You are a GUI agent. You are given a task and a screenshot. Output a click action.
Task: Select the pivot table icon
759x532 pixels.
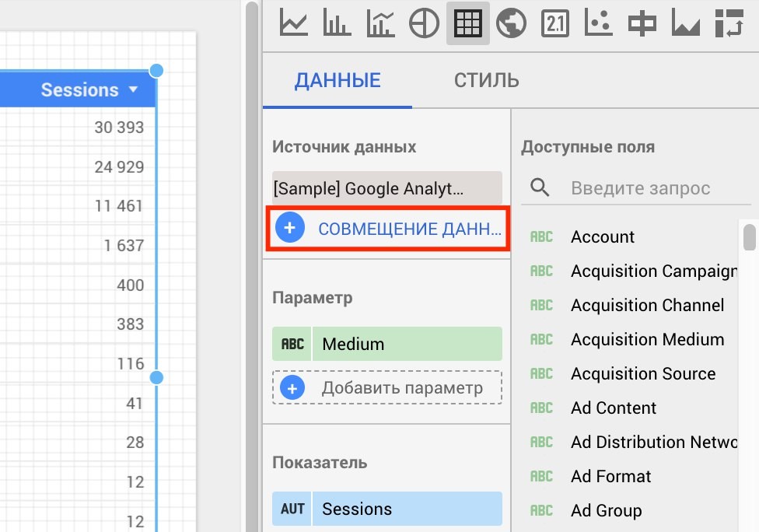click(x=729, y=23)
